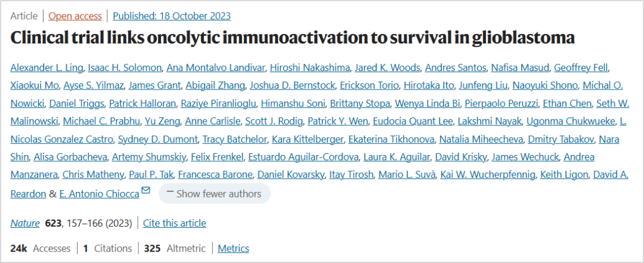Collapse list with Show fewer authors

click(x=215, y=194)
